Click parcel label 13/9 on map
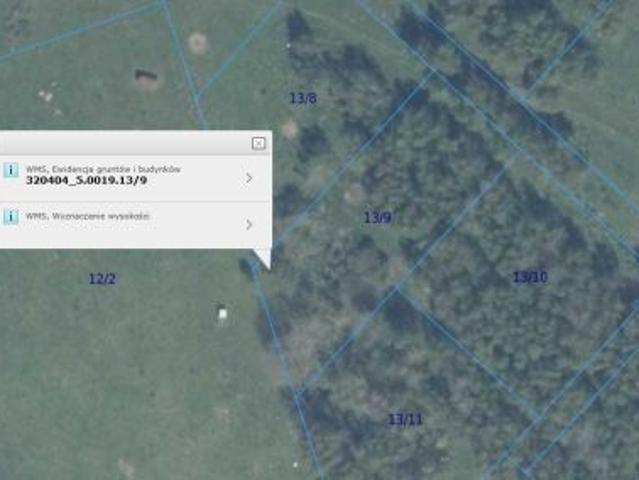Screen dimensions: 639x480 point(377,217)
